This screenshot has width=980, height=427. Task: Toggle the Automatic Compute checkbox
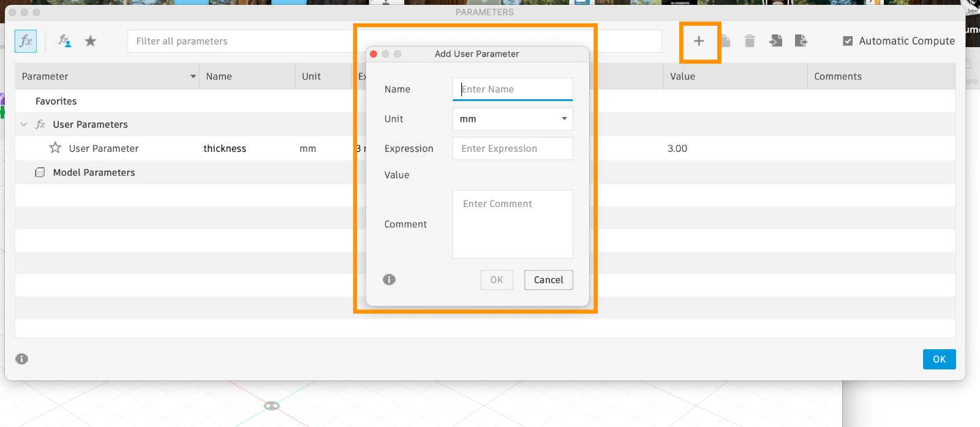848,41
